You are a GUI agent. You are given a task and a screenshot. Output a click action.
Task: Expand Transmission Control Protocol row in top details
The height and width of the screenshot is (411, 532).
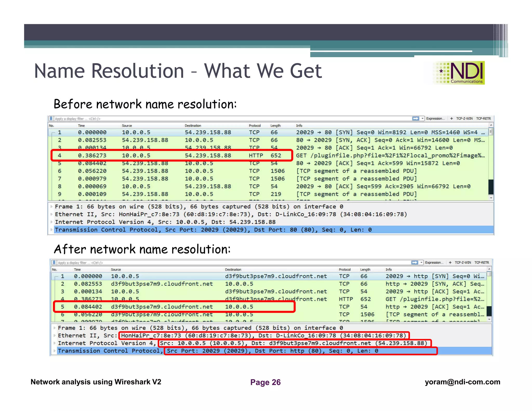(51, 230)
